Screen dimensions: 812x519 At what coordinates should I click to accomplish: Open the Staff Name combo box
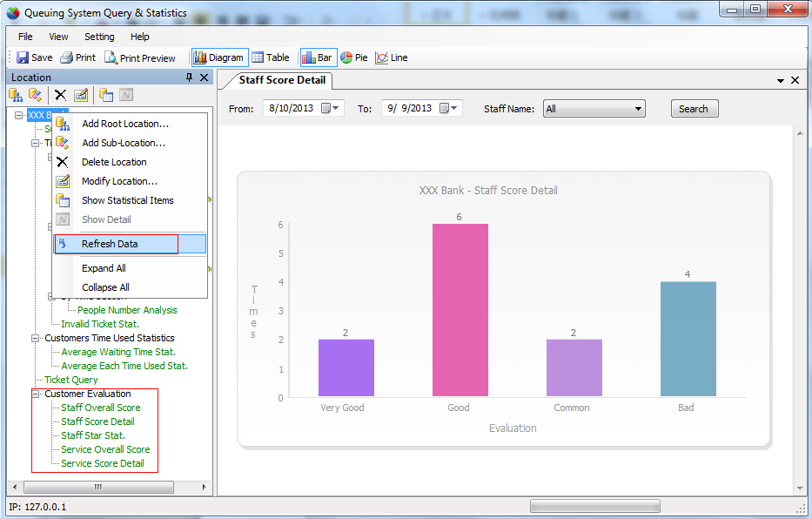click(x=594, y=109)
